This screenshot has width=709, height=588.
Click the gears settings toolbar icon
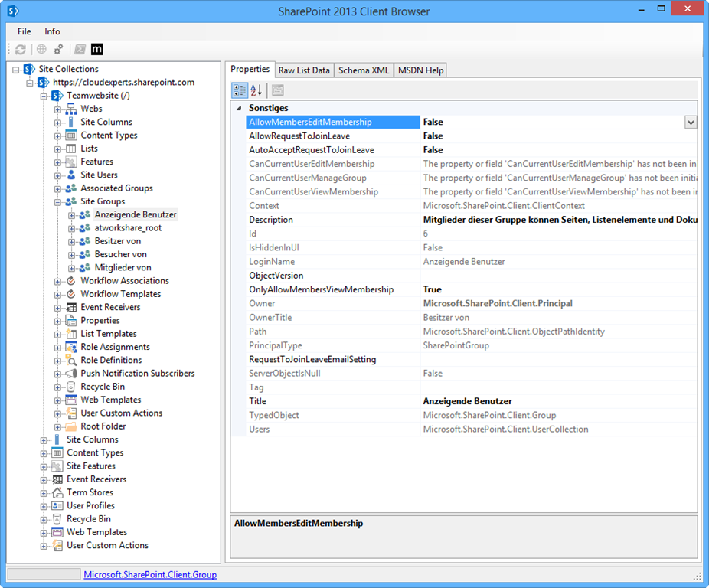(x=58, y=50)
